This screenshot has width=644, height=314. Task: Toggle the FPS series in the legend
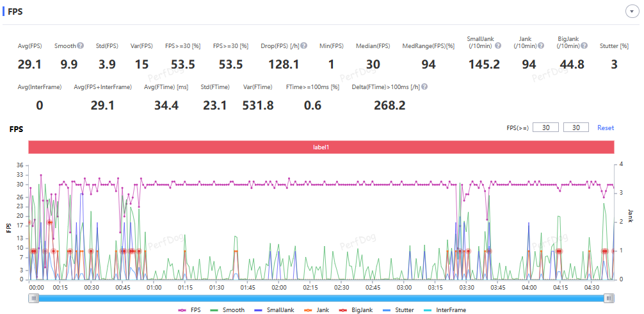point(191,310)
